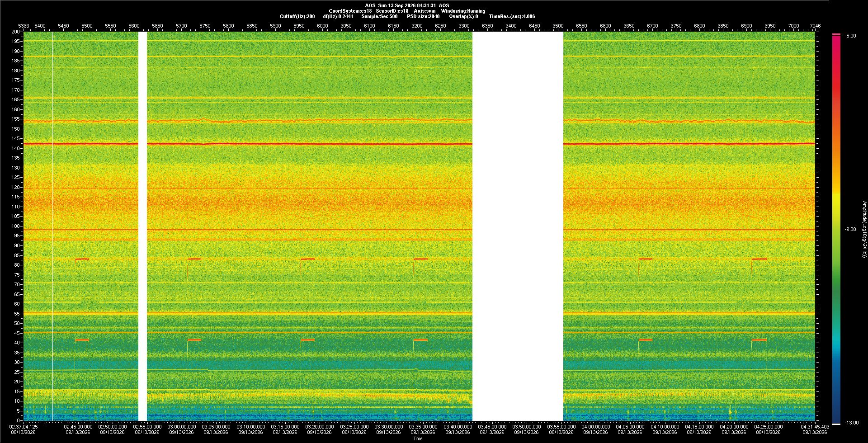This screenshot has width=868, height=443.
Task: Click the 6000 tick on the top axis
Action: pyautogui.click(x=322, y=26)
